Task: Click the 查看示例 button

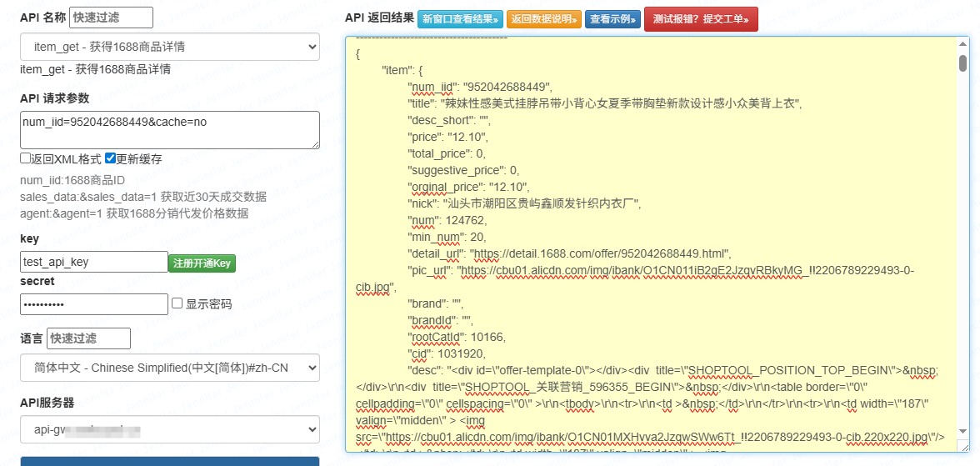Action: [x=612, y=19]
